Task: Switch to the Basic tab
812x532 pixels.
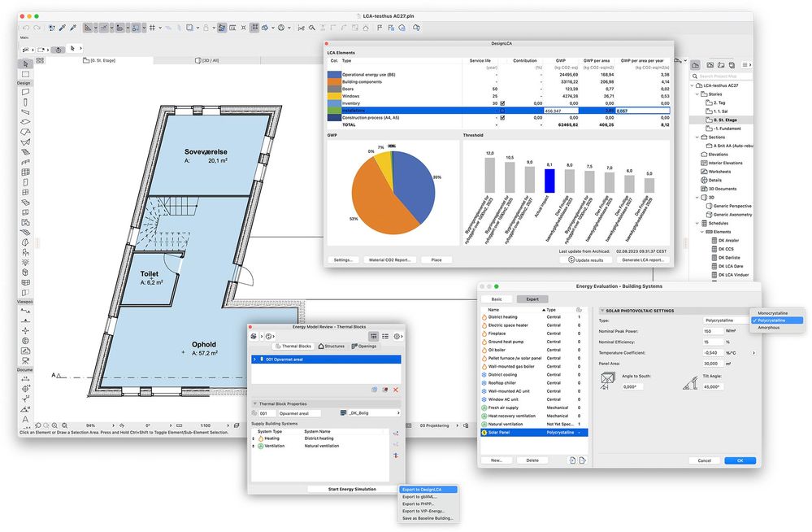Action: click(x=497, y=299)
